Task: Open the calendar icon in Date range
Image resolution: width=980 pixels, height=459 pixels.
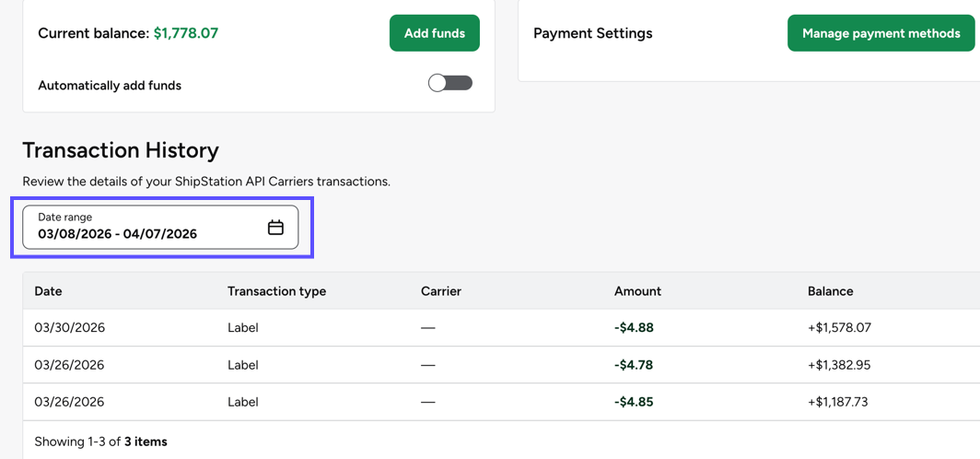Action: (x=275, y=228)
